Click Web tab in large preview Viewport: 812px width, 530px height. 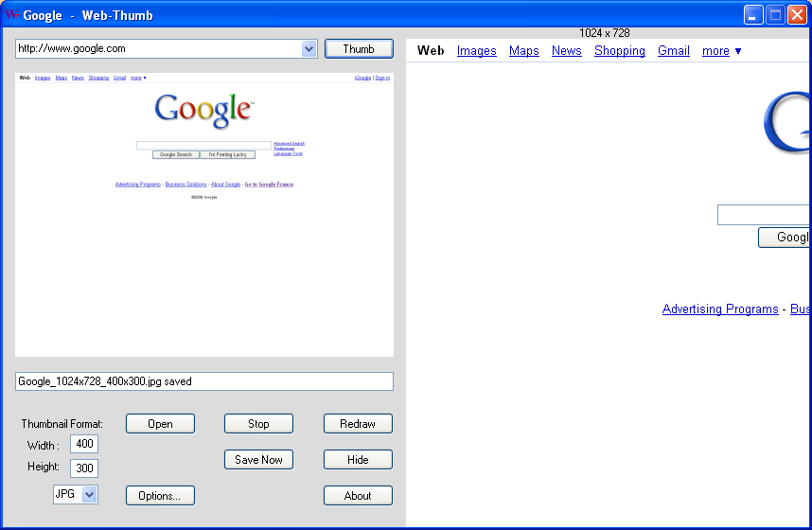431,51
